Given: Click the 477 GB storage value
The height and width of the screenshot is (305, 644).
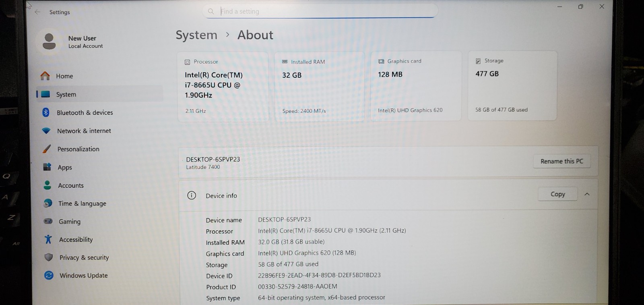Looking at the screenshot, I should pos(487,74).
